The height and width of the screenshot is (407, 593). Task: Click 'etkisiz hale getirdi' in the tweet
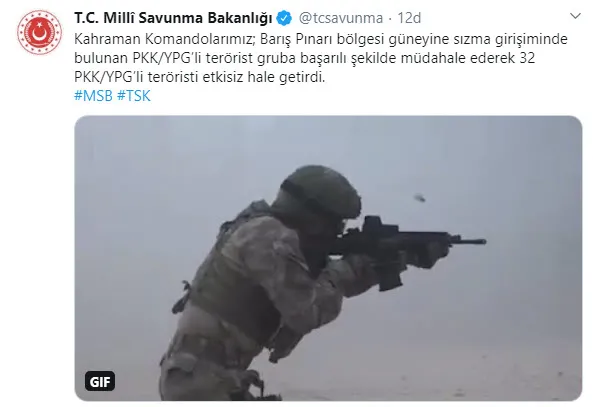[264, 77]
